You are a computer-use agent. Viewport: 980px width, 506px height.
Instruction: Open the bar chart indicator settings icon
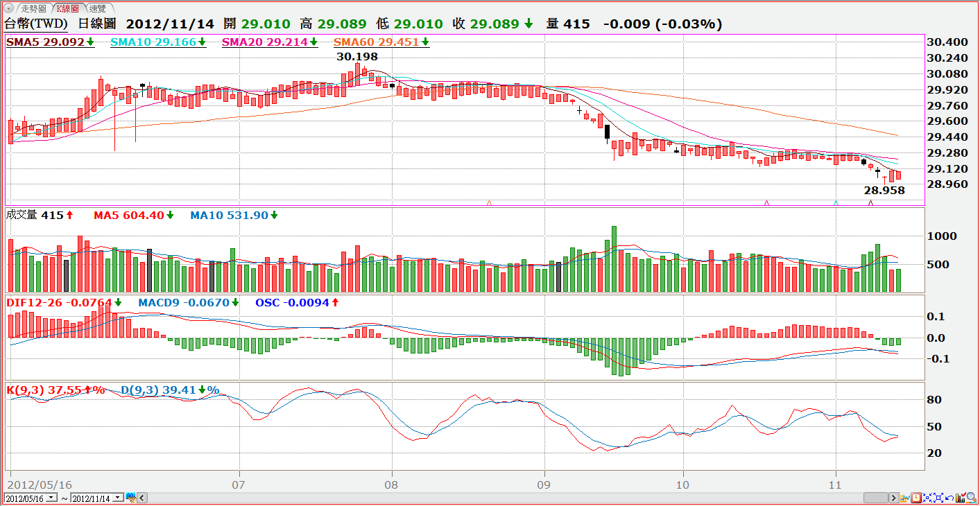961,498
